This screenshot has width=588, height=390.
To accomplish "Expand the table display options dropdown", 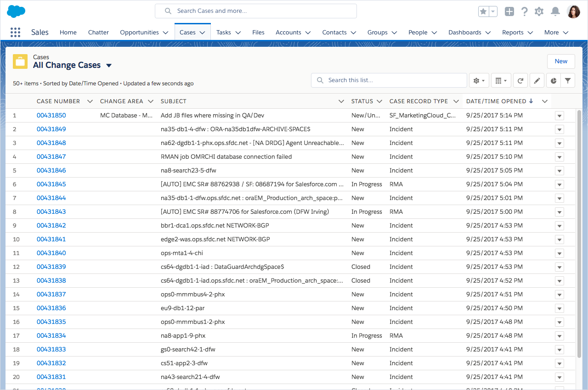I will click(x=501, y=81).
